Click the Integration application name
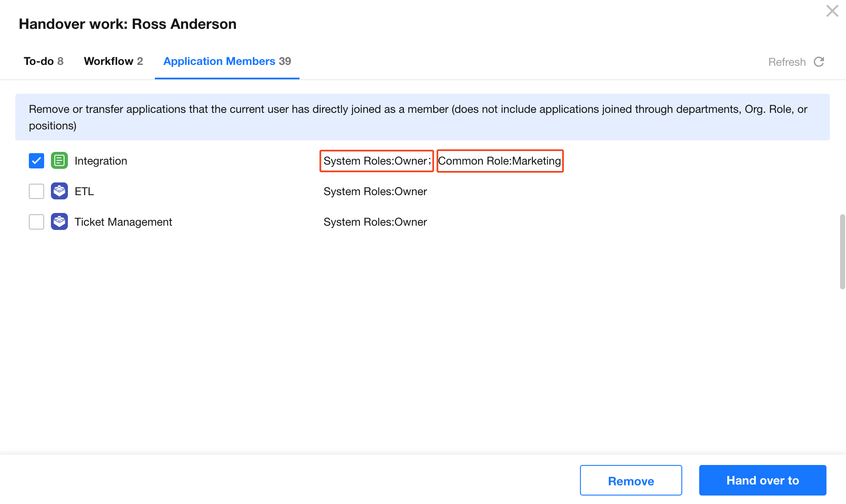The height and width of the screenshot is (504, 846). [x=101, y=161]
